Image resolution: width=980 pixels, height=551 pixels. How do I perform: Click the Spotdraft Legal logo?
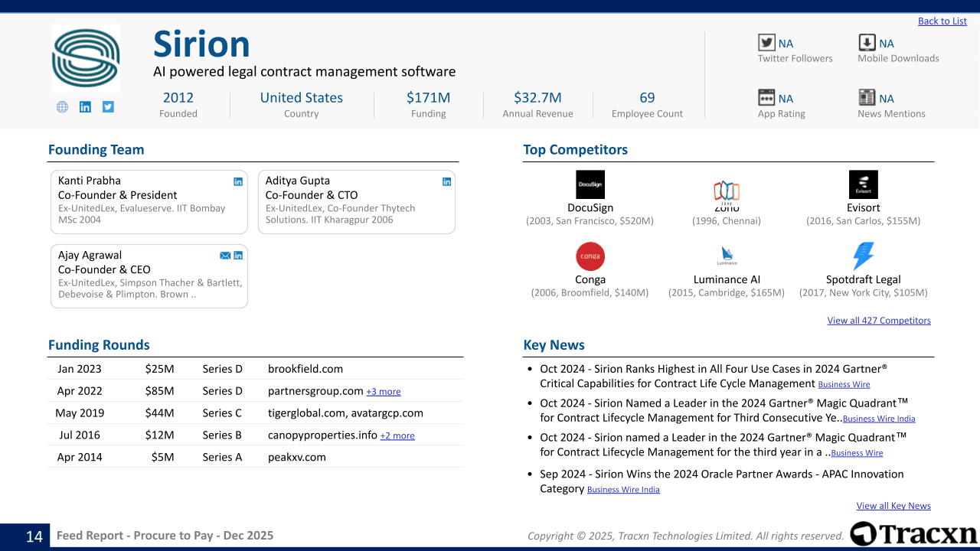[x=863, y=256]
